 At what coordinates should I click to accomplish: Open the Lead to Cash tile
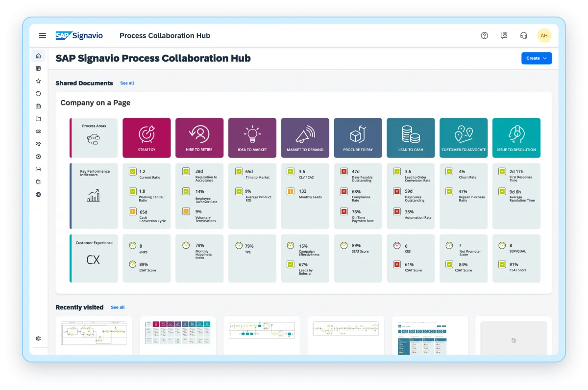(x=411, y=138)
